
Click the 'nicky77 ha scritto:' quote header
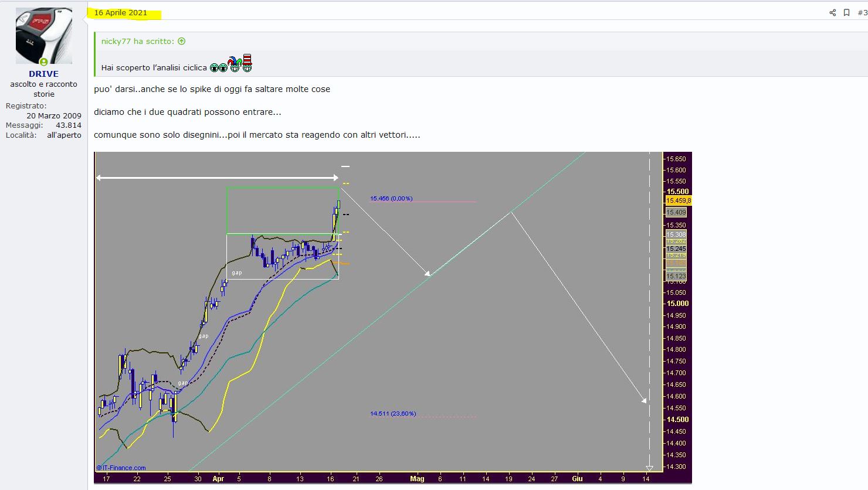point(138,41)
